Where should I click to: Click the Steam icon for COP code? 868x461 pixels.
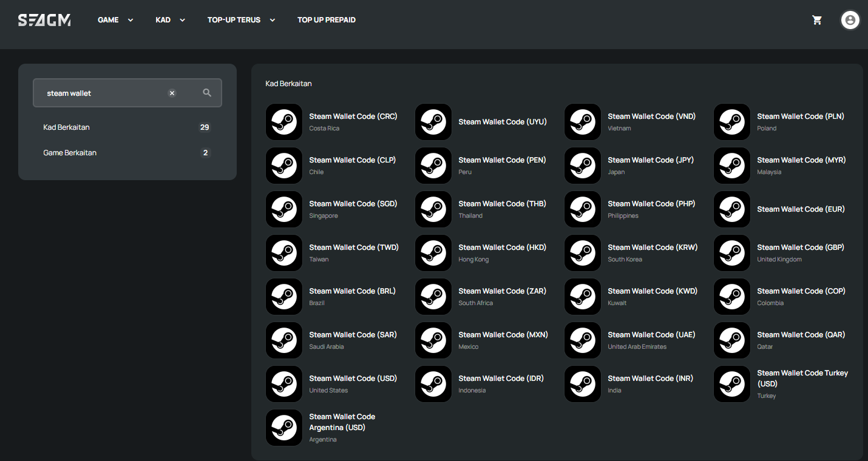732,297
